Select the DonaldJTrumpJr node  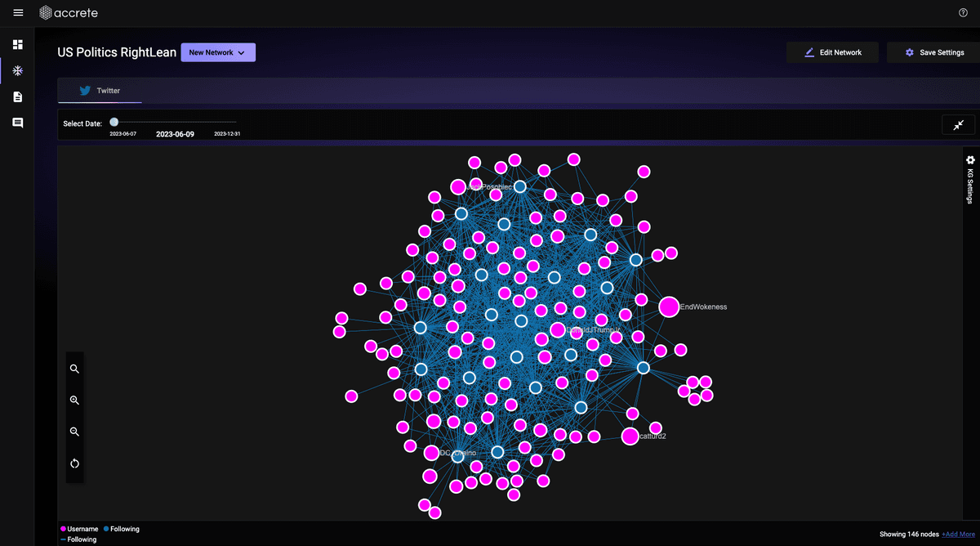point(557,330)
